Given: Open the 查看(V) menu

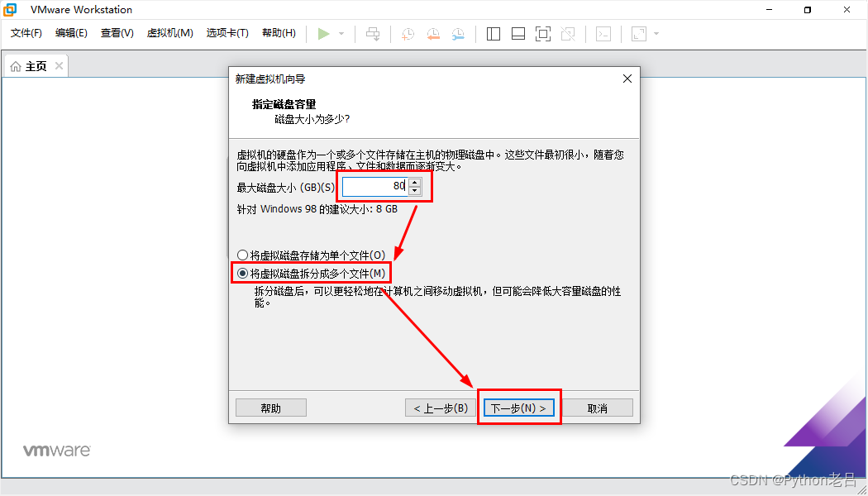Looking at the screenshot, I should pyautogui.click(x=117, y=33).
